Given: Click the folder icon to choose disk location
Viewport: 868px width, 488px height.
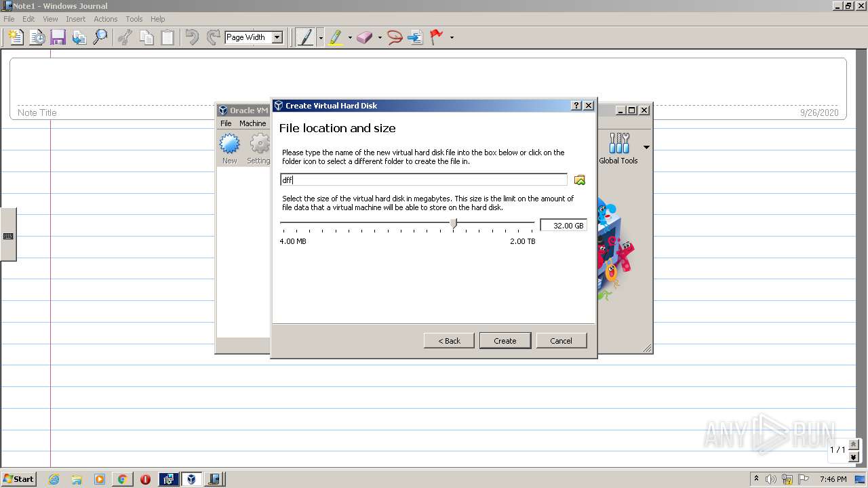Looking at the screenshot, I should [580, 180].
